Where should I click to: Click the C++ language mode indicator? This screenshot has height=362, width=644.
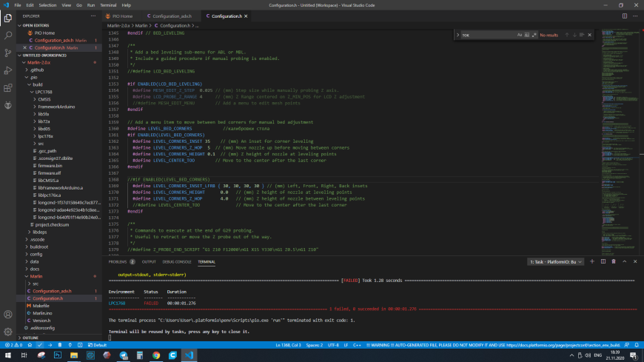coord(358,345)
